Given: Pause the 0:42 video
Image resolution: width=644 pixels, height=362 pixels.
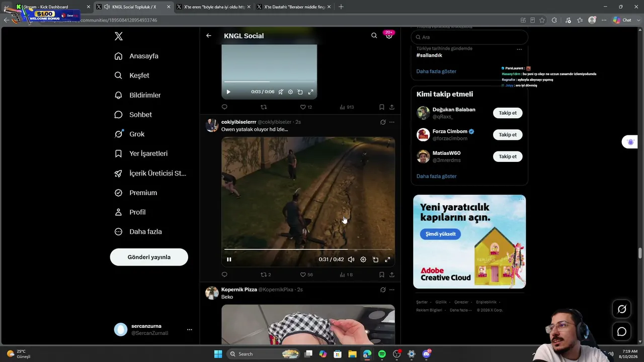Looking at the screenshot, I should click(x=229, y=259).
